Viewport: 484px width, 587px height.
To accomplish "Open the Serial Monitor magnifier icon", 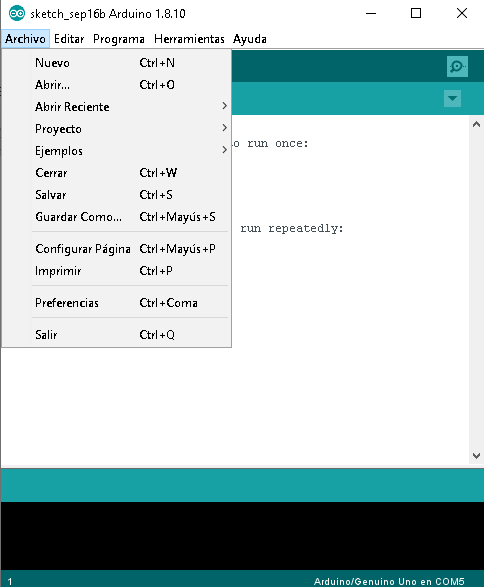I will pos(457,67).
